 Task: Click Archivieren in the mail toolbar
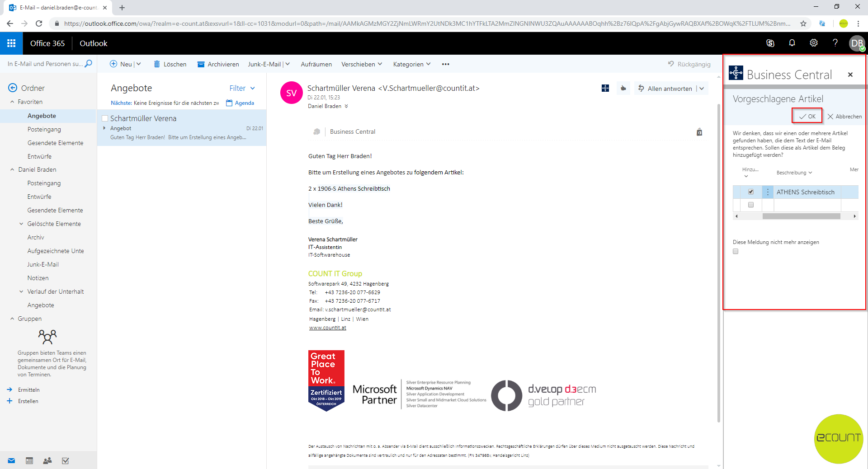coord(218,64)
